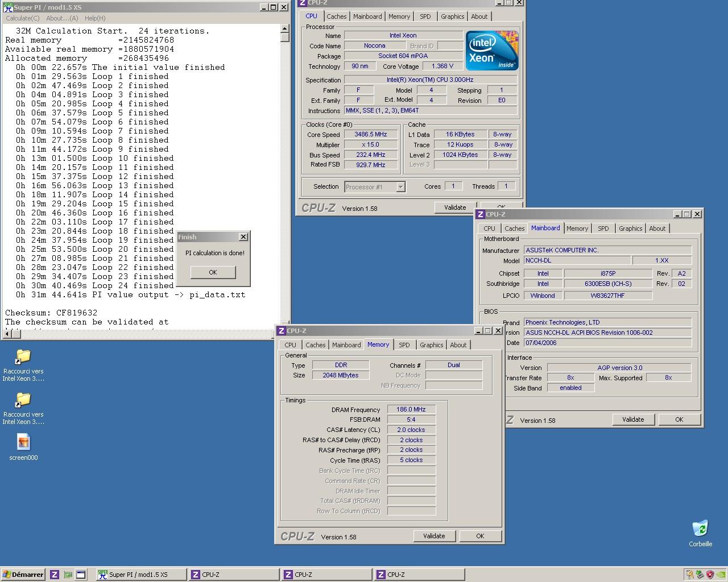Open CPU tab in the Memory timings window
728x582 pixels.
291,345
